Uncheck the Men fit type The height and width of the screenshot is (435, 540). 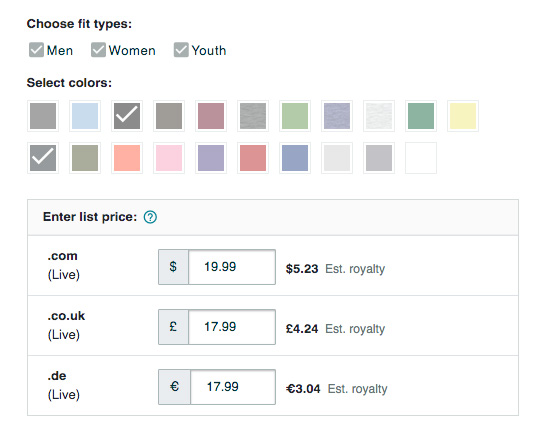coord(36,50)
